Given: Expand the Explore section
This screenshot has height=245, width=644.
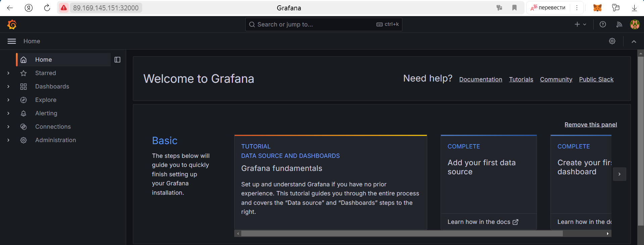Looking at the screenshot, I should click(8, 100).
